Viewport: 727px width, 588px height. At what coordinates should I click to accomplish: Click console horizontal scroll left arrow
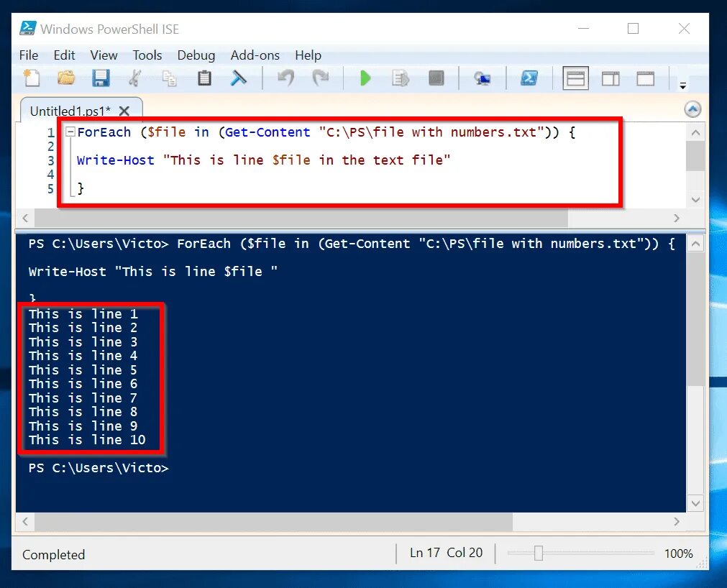pyautogui.click(x=25, y=521)
